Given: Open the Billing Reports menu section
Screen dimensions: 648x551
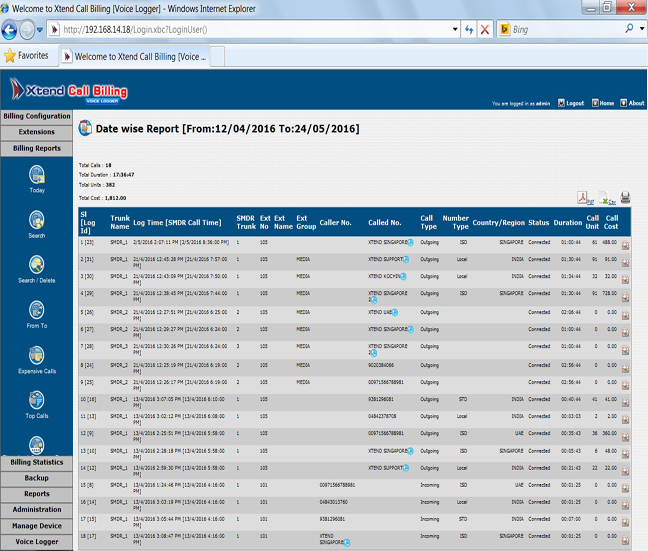Looking at the screenshot, I should click(x=37, y=148).
